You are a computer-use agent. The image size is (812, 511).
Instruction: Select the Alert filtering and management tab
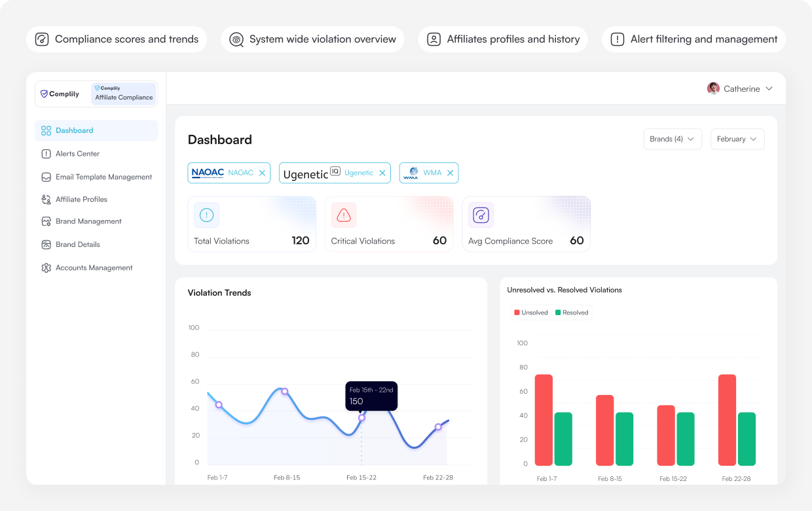693,39
